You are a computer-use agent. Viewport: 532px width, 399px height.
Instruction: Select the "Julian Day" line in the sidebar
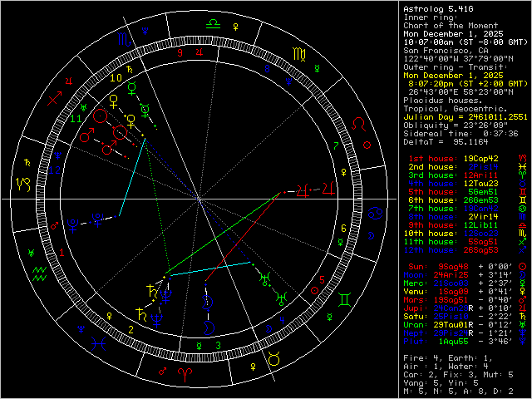(x=465, y=116)
